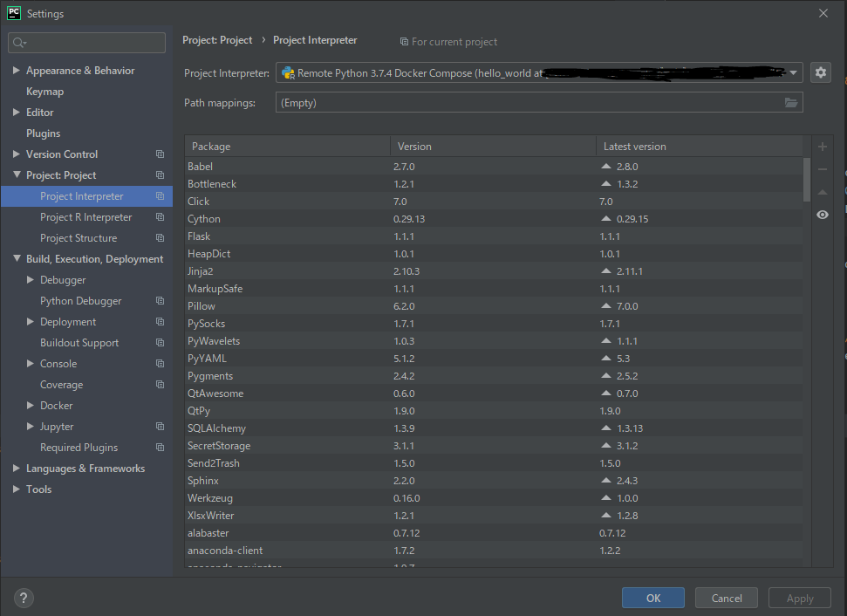Click the upgrade arrow next to Werkzeug 1.0.0
The height and width of the screenshot is (616, 847).
[x=606, y=497]
